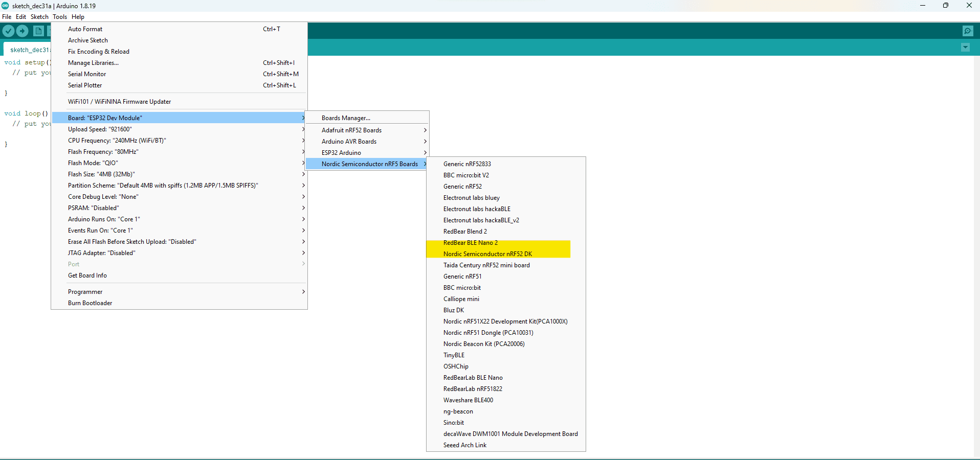Expand CPU Frequency submenu
The width and height of the screenshot is (980, 460).
point(179,141)
